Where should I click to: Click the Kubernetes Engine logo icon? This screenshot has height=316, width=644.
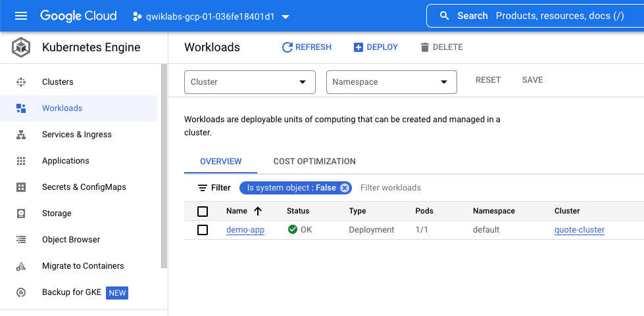point(21,47)
